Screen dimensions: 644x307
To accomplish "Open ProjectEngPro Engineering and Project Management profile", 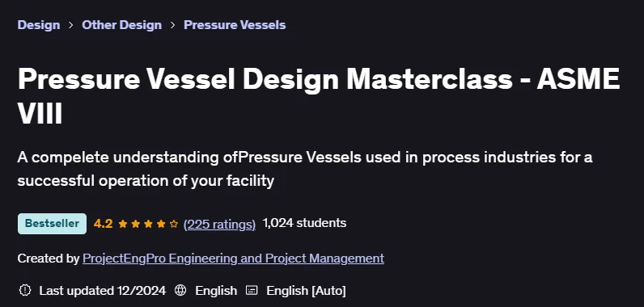I will [233, 259].
